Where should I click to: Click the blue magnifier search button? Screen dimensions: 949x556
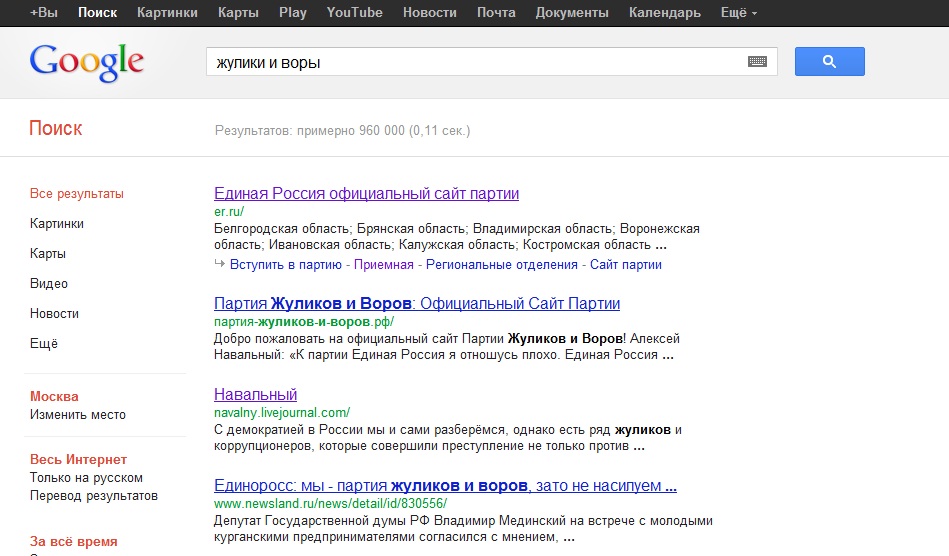[x=829, y=61]
